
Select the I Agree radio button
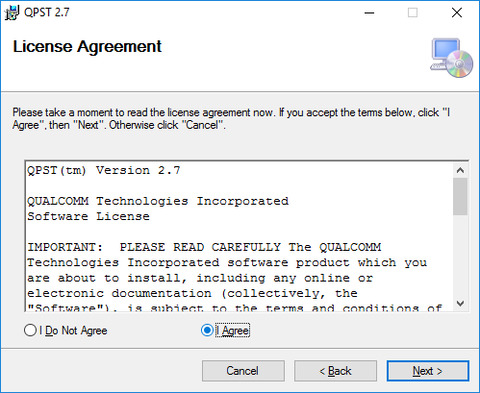coord(225,331)
